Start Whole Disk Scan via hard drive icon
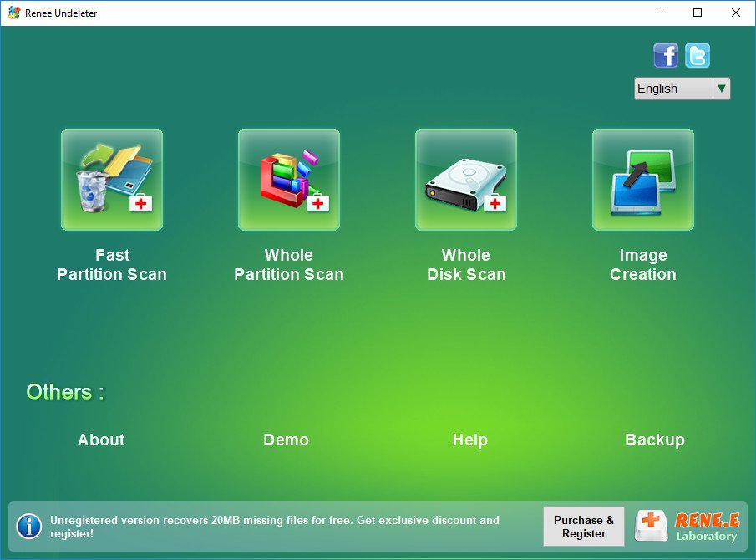Viewport: 756px width, 560px height. (x=466, y=180)
